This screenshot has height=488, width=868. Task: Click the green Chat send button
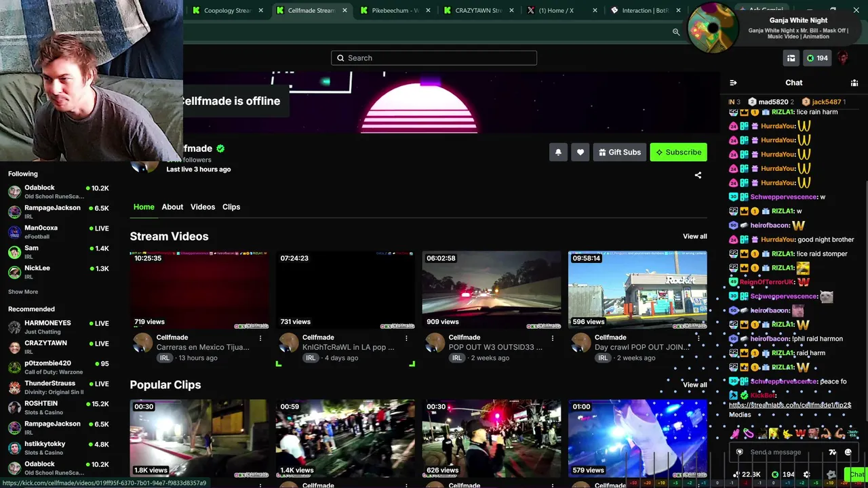pos(856,474)
